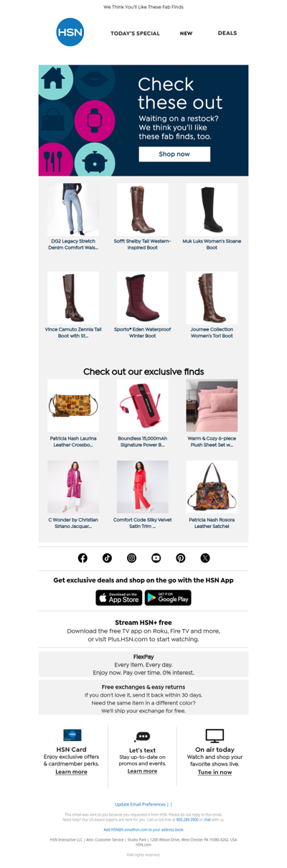The height and width of the screenshot is (868, 287).
Task: Open the Pinterest social icon
Action: pyautogui.click(x=180, y=557)
